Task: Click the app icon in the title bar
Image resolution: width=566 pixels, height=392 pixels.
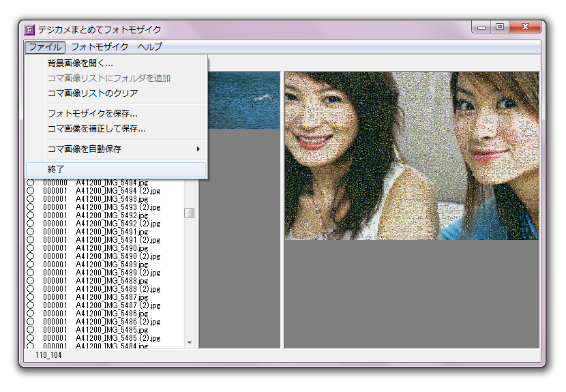Action: [29, 30]
